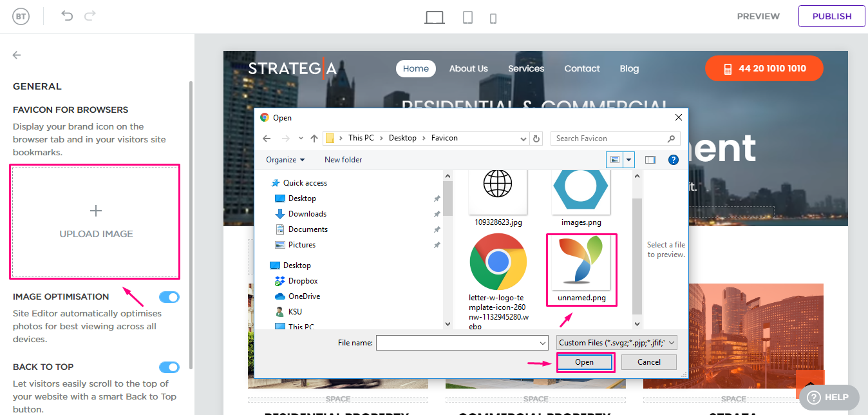Click the PUBLISH button
Screen dimensions: 868x415
tap(831, 16)
